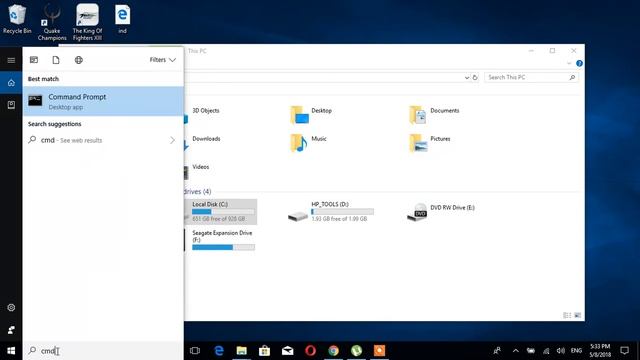
Task: Open the orange app on the taskbar
Action: click(x=379, y=351)
